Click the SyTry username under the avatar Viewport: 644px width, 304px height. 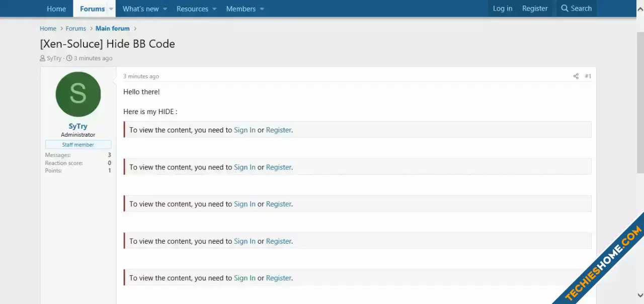[78, 126]
